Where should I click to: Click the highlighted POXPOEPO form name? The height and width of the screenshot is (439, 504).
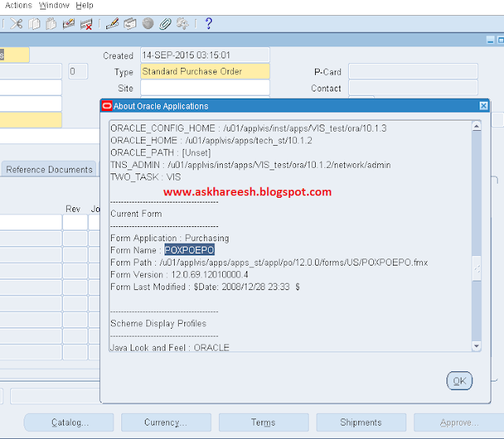(x=189, y=250)
